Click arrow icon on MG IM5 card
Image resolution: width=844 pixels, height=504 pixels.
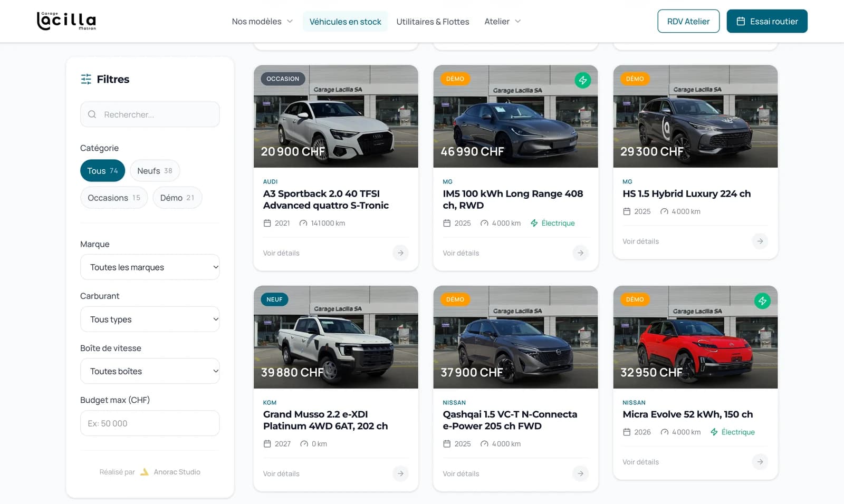coord(580,253)
